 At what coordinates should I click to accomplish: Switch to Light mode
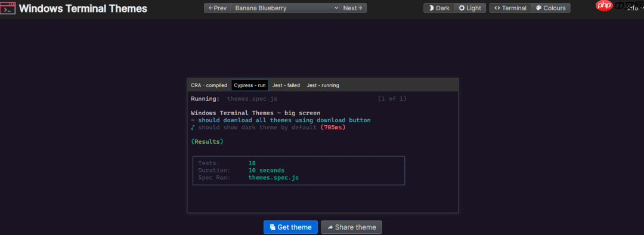coord(470,8)
